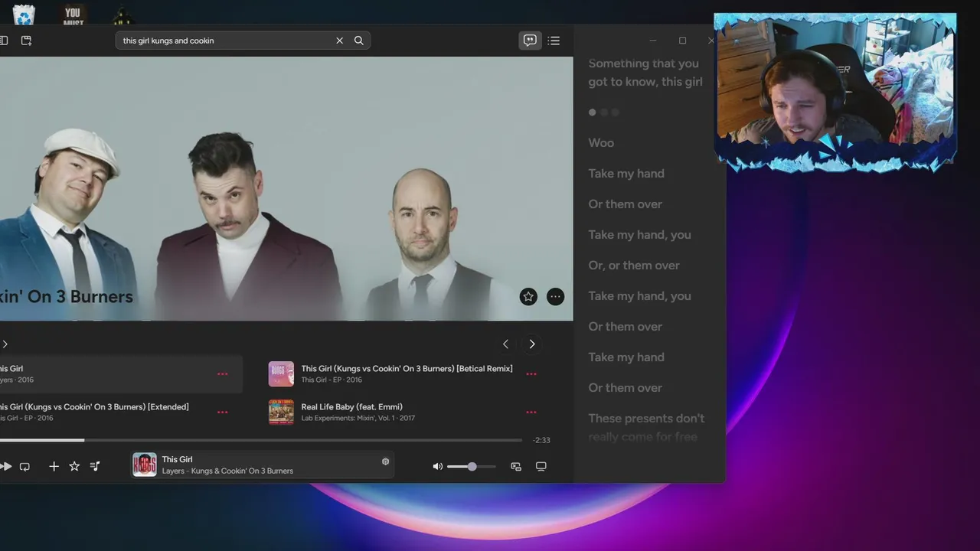
Task: Toggle the lyrics panel button
Action: tap(530, 41)
